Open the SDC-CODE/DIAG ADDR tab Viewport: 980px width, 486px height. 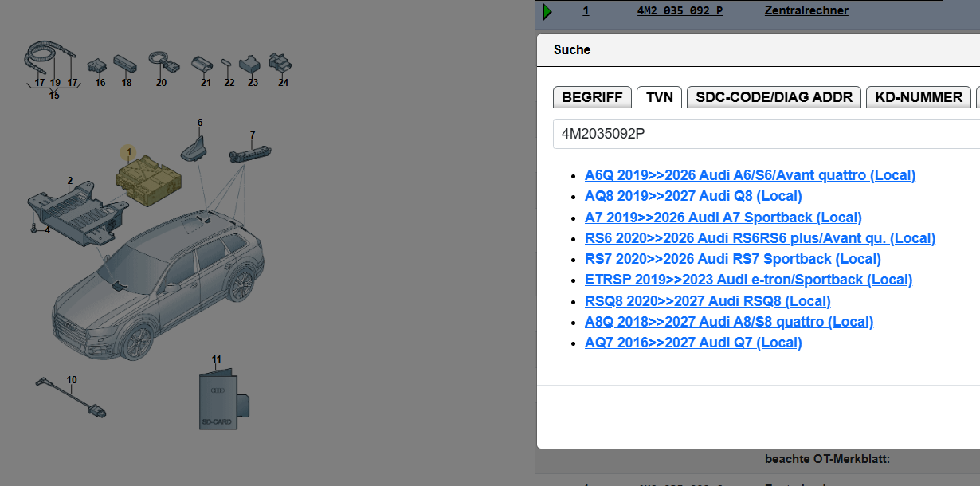(x=774, y=97)
